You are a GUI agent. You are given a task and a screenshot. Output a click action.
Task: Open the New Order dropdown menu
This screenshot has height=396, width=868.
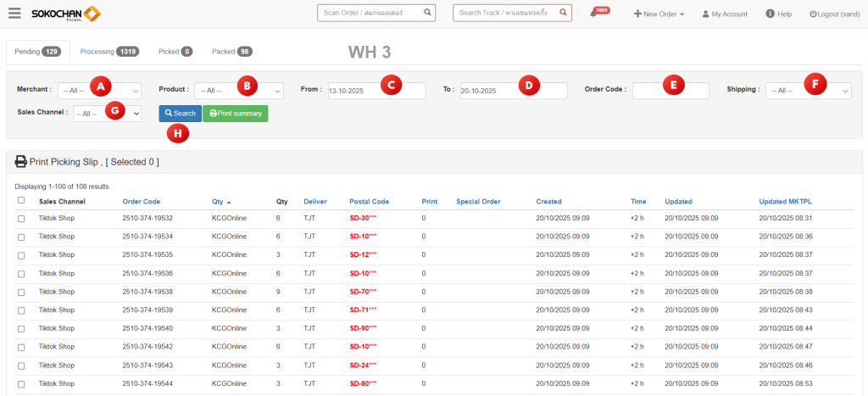pyautogui.click(x=659, y=14)
